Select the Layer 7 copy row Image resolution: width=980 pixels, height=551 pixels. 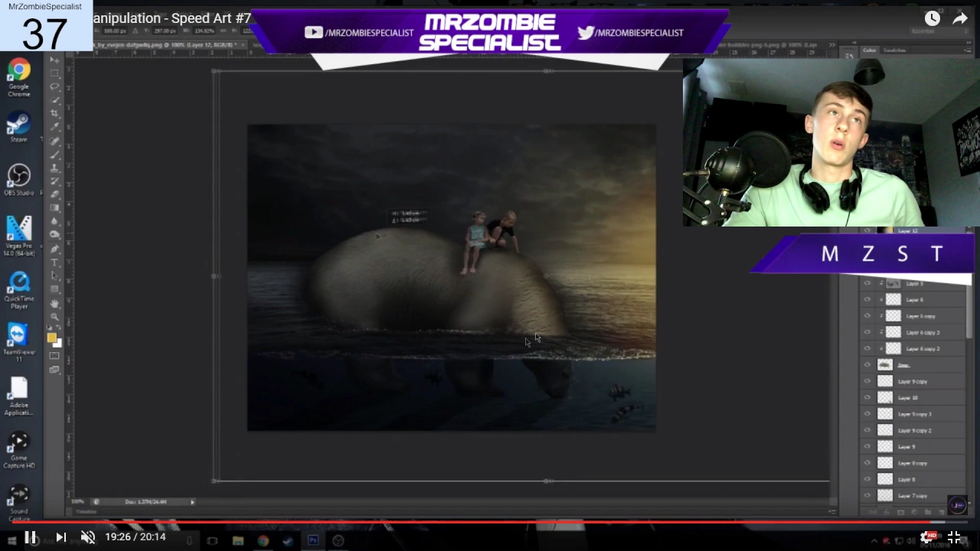click(x=913, y=496)
